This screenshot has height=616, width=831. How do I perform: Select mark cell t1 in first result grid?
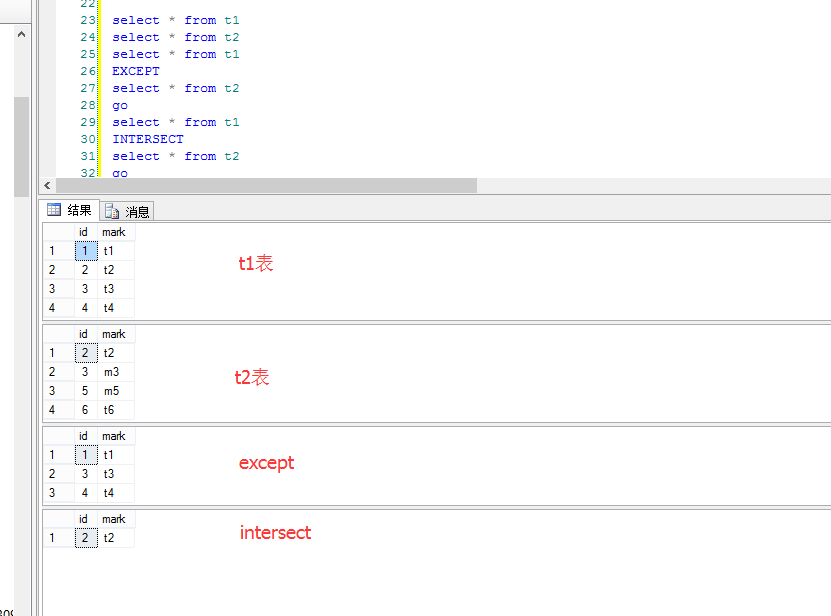pyautogui.click(x=116, y=251)
